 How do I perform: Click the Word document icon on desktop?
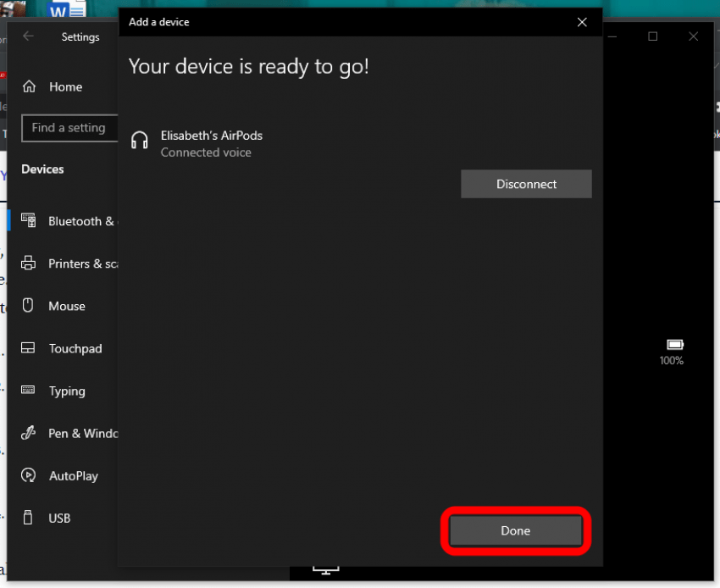pos(67,9)
